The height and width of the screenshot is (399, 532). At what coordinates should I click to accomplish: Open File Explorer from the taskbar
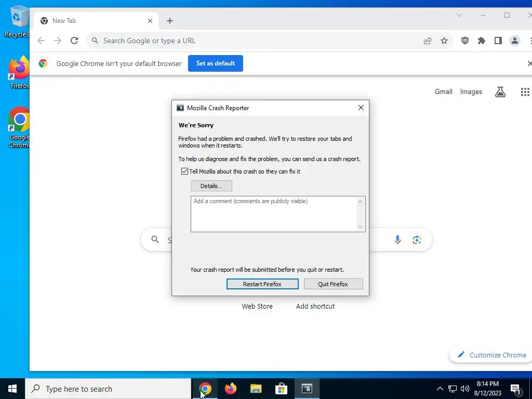256,389
